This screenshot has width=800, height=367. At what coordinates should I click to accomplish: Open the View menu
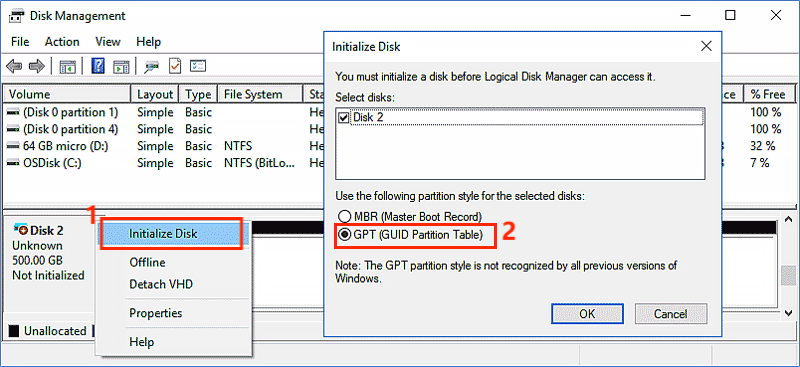coord(108,42)
